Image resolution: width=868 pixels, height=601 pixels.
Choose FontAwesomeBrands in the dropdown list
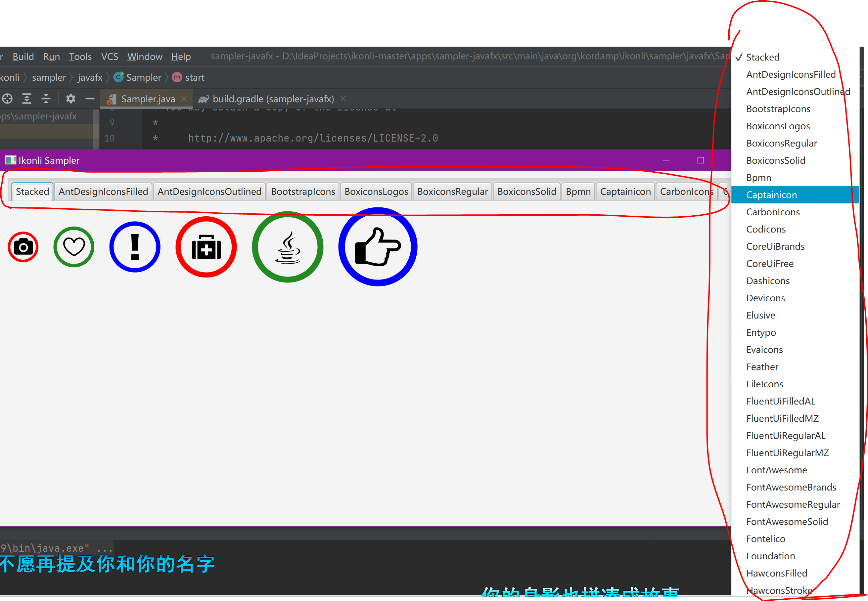click(795, 487)
